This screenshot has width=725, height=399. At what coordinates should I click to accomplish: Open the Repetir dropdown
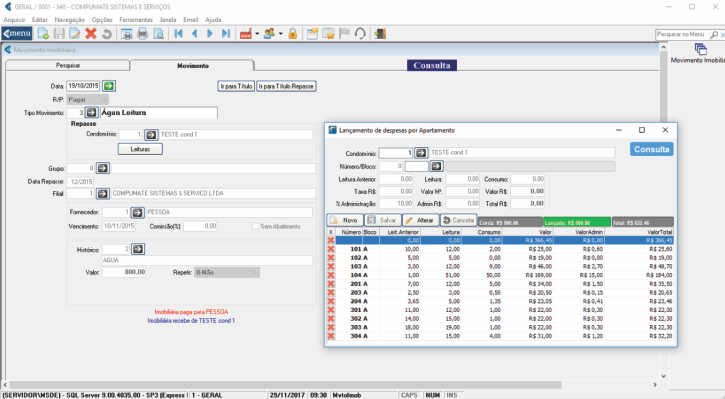pyautogui.click(x=227, y=272)
